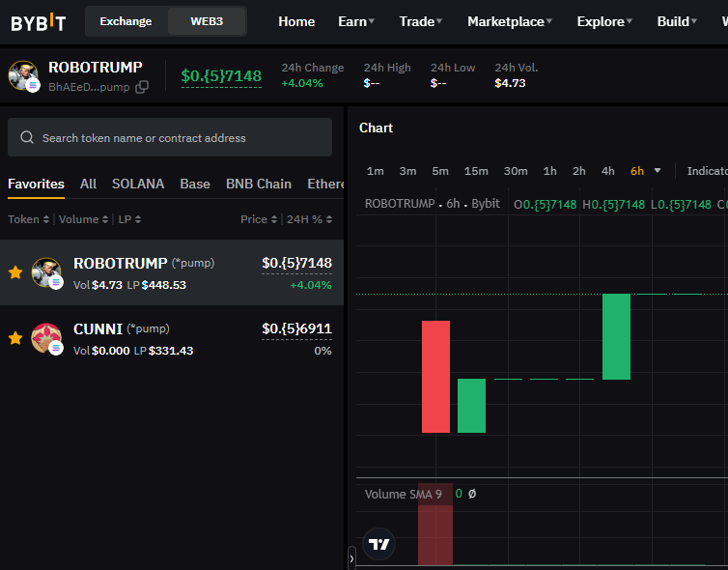Viewport: 728px width, 570px height.
Task: Click the Bybit logo
Action: coord(38,22)
